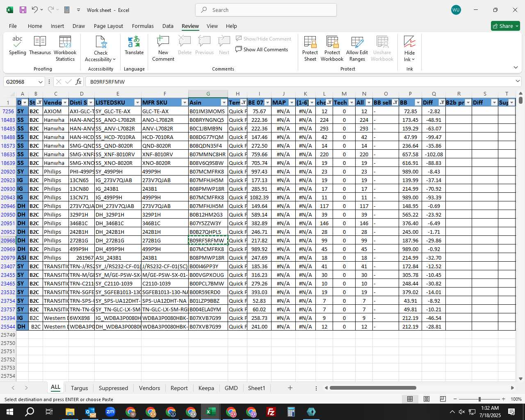Image resolution: width=525 pixels, height=420 pixels.
Task: Open the Formulas ribbon tab
Action: pyautogui.click(x=143, y=26)
